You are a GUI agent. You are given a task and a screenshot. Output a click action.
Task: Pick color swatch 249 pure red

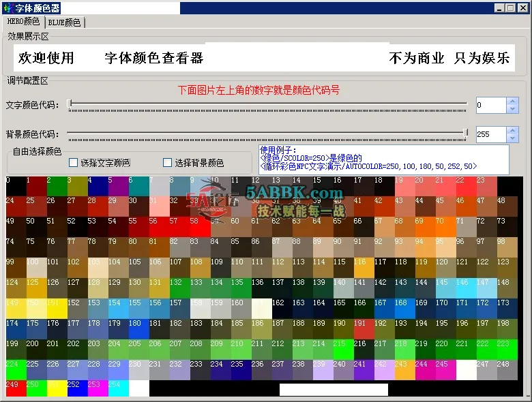(16, 388)
